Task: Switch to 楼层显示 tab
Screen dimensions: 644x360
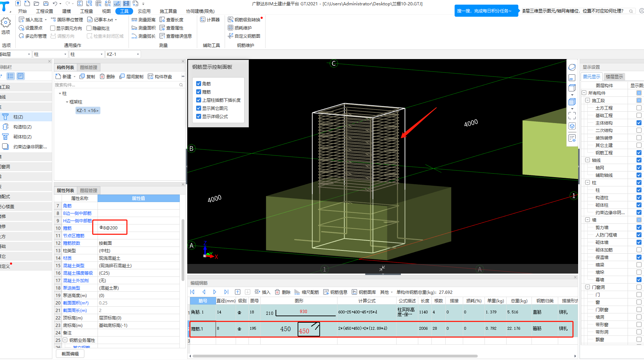Action: click(614, 76)
